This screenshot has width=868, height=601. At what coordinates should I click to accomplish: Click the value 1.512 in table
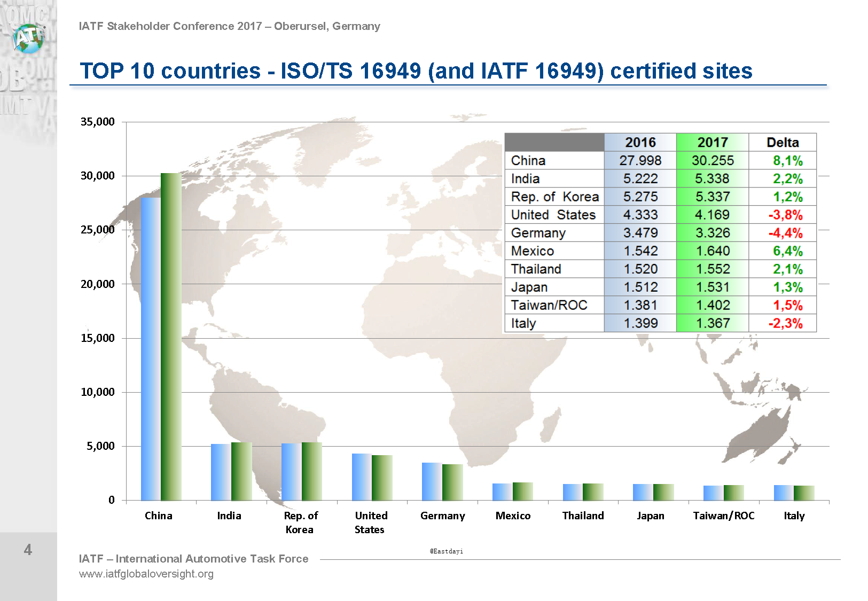pos(640,287)
